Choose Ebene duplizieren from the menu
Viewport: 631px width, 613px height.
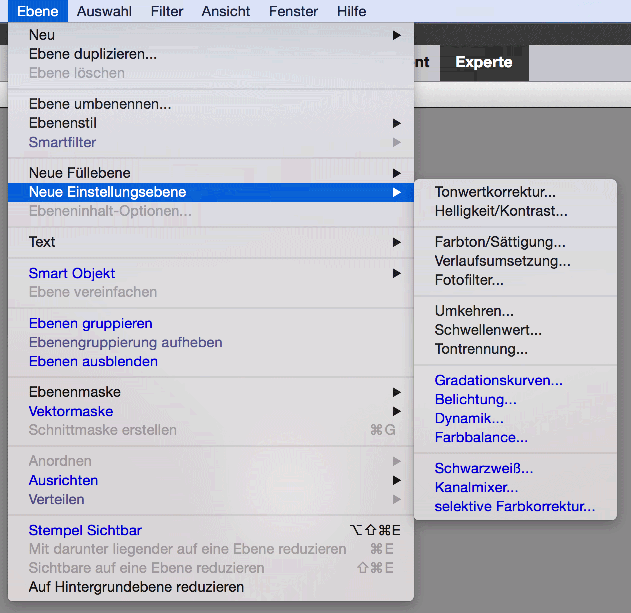[93, 54]
